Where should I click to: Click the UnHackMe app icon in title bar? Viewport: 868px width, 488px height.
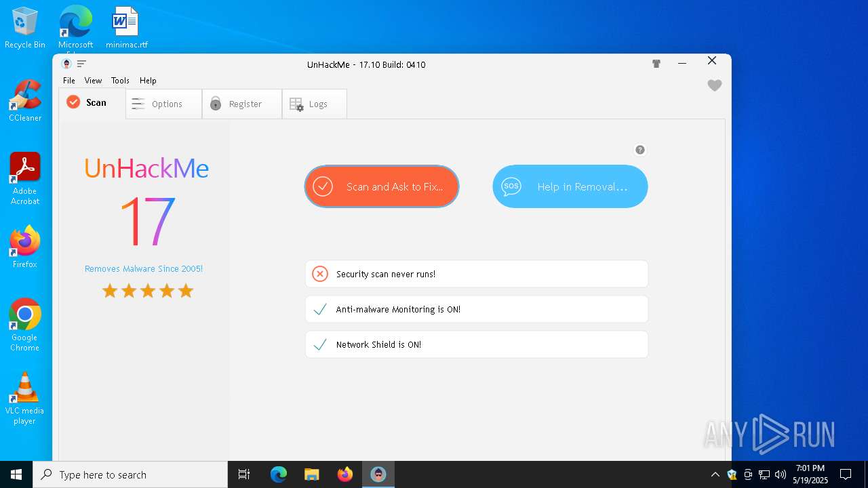tap(66, 64)
